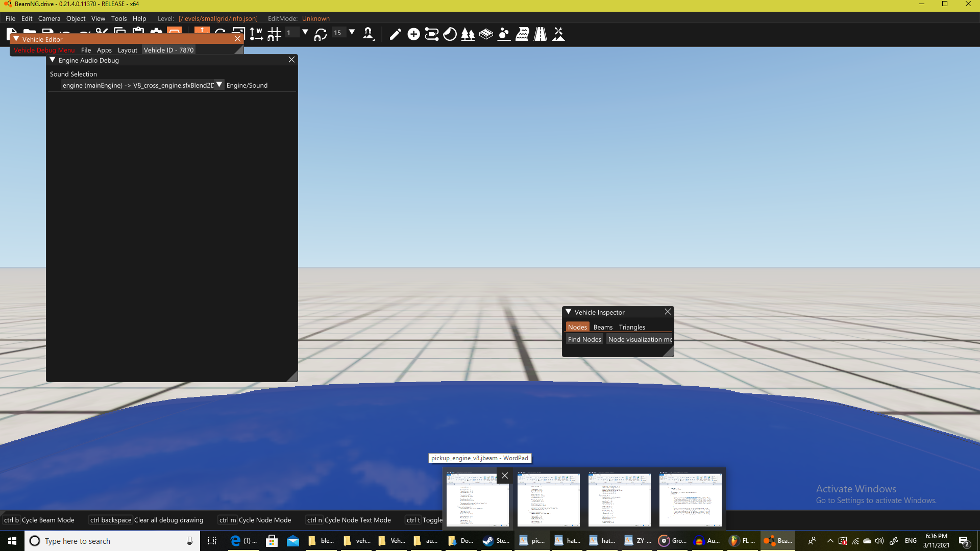Close the first WordPad preview thumbnail

point(504,475)
